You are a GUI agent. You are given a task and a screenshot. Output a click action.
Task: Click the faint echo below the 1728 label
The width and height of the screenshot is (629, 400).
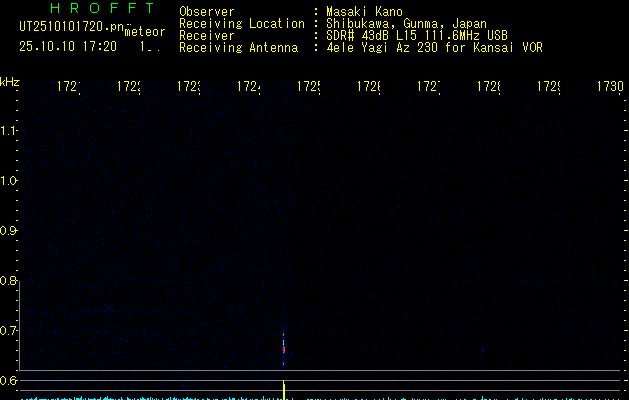point(482,350)
